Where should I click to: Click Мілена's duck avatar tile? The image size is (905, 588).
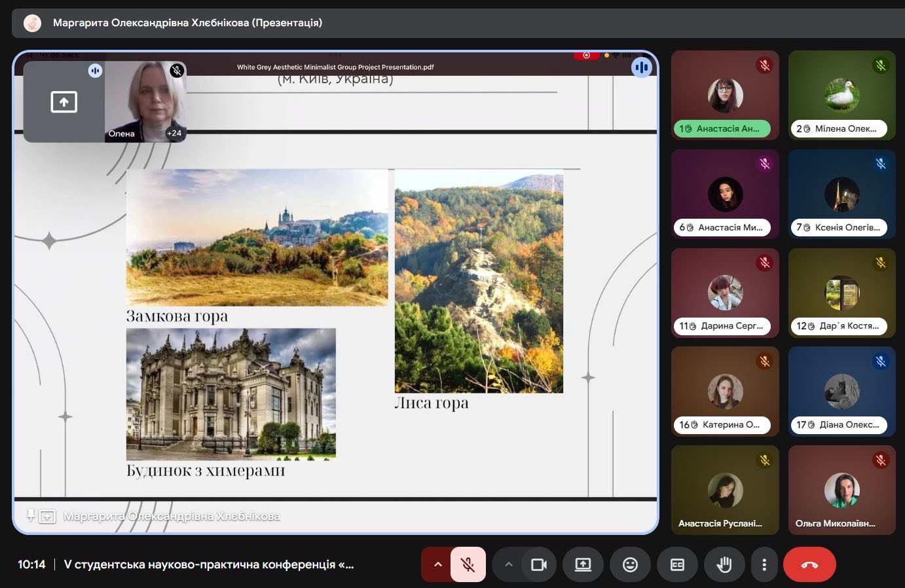pyautogui.click(x=841, y=95)
